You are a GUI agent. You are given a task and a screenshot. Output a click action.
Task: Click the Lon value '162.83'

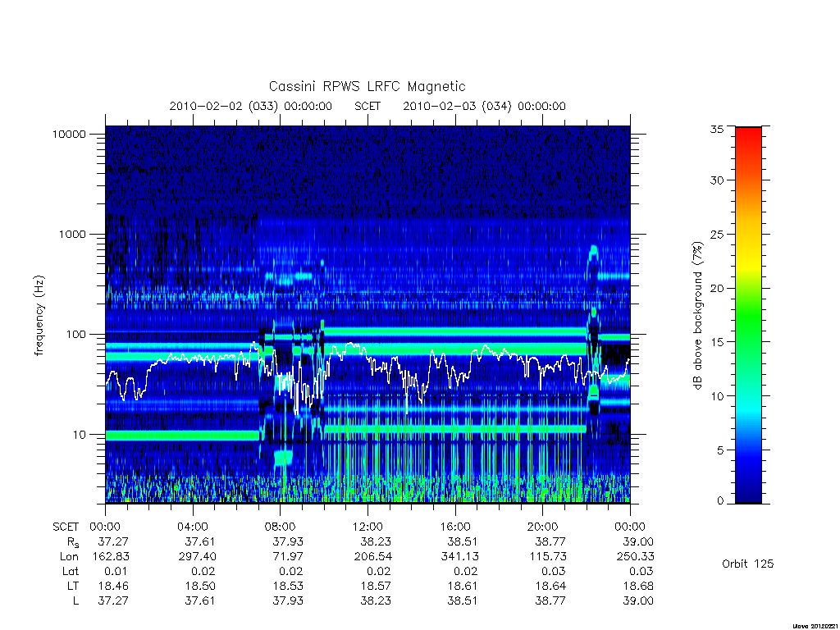coord(111,557)
